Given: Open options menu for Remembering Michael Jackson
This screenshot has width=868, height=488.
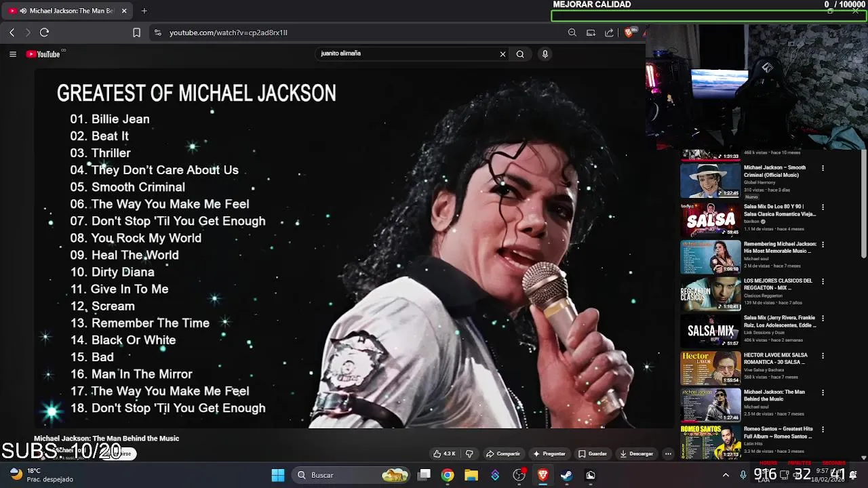Looking at the screenshot, I should point(823,244).
